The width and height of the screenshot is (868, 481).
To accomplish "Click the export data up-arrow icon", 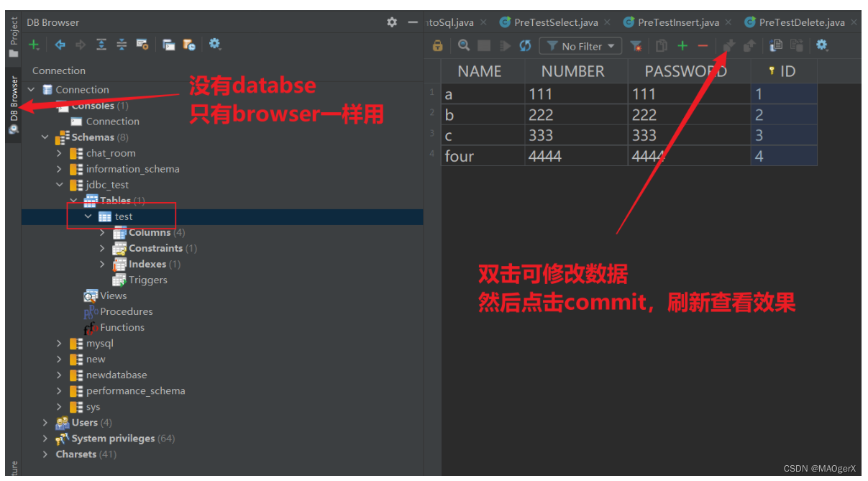I will pos(749,46).
